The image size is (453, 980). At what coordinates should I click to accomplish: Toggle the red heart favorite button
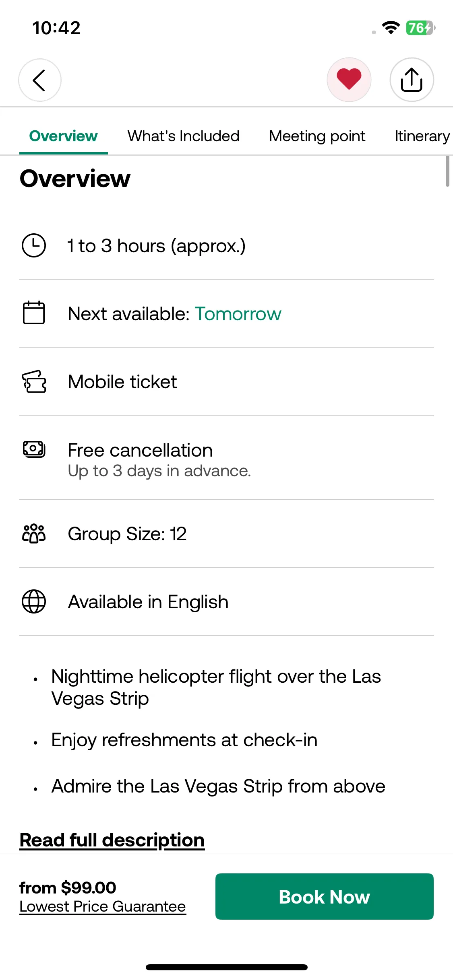(x=349, y=79)
